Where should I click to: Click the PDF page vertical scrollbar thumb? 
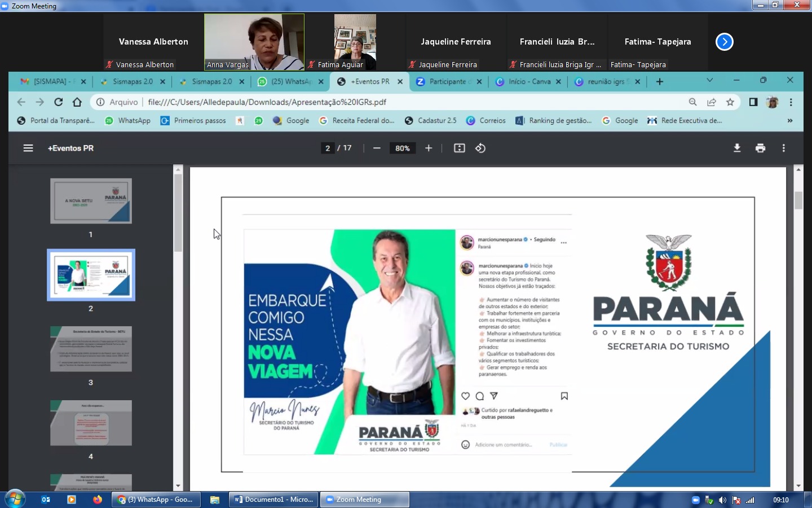798,200
